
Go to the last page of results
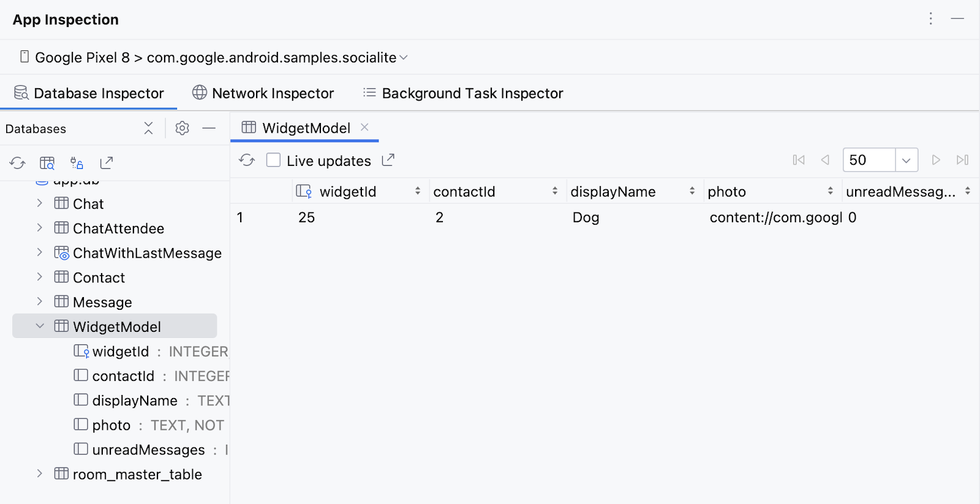[962, 160]
